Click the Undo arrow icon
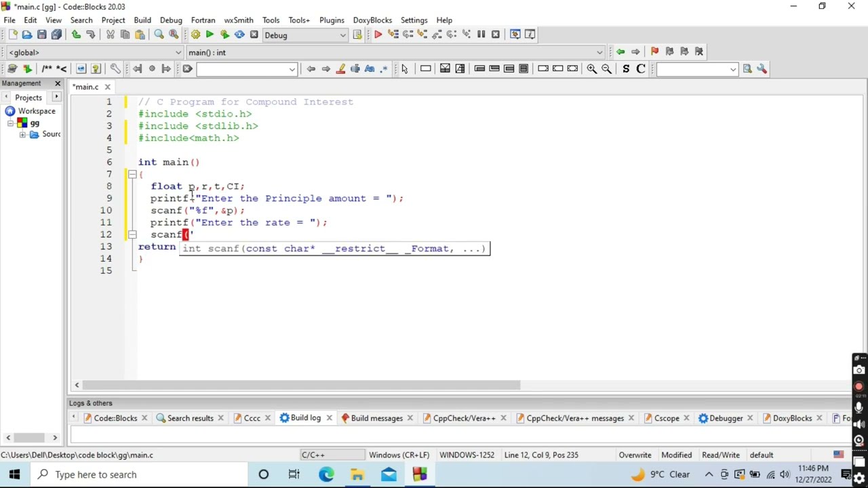The width and height of the screenshot is (868, 488). 76,35
